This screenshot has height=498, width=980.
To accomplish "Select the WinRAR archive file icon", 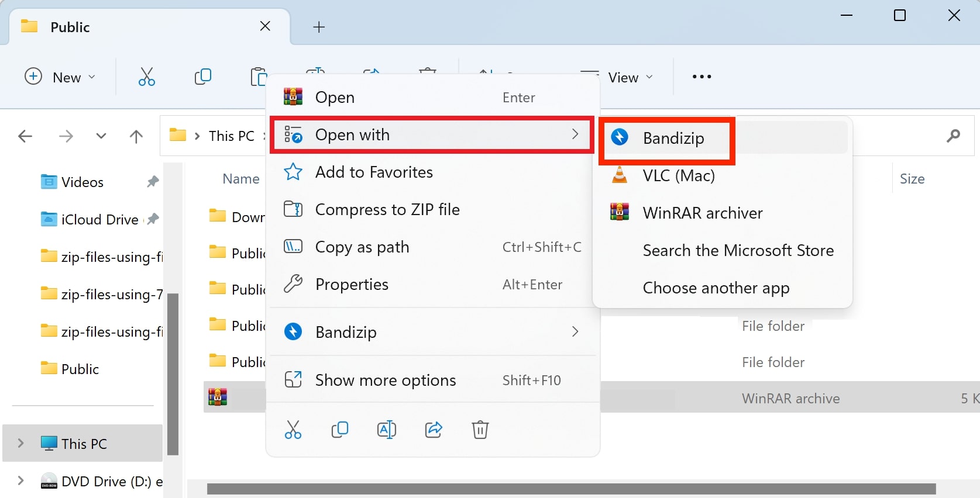I will tap(218, 397).
